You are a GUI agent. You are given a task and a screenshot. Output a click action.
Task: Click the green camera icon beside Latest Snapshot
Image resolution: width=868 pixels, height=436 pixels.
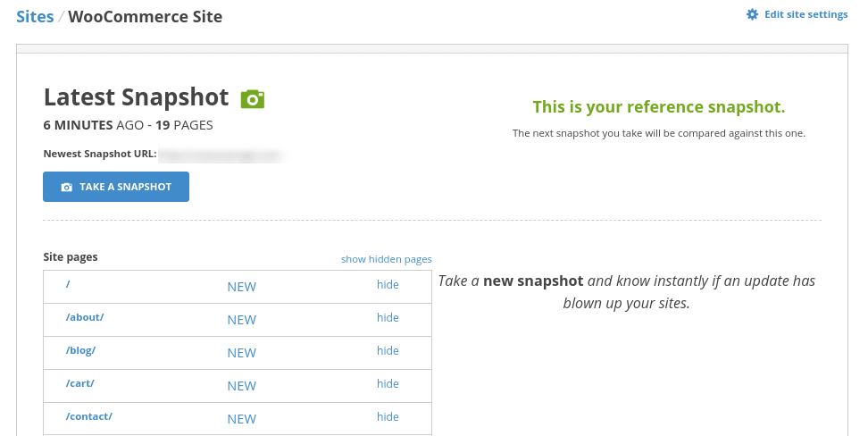coord(253,98)
